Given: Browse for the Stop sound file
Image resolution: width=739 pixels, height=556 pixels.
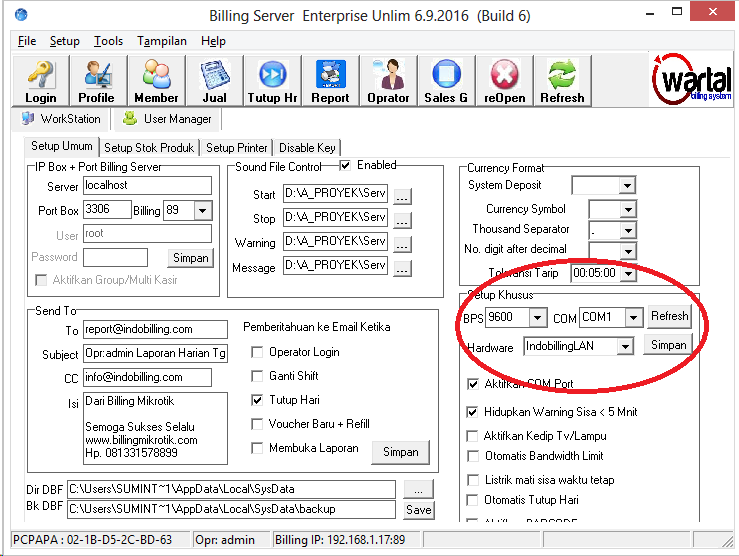Looking at the screenshot, I should (402, 220).
